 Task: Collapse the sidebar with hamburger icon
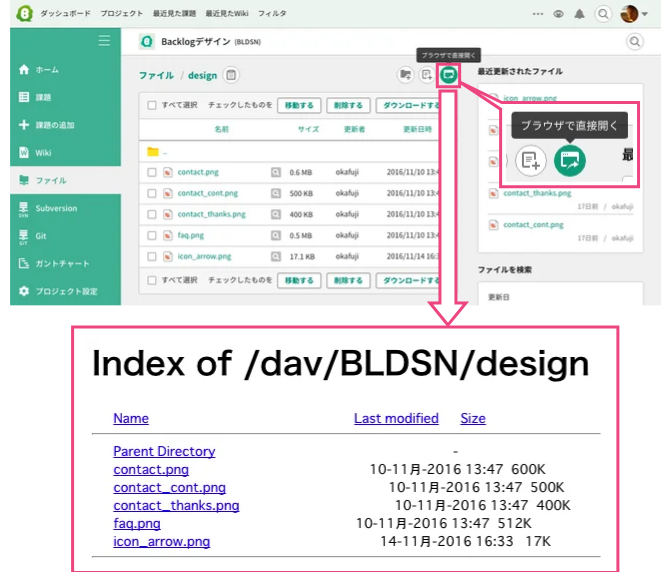pyautogui.click(x=104, y=41)
